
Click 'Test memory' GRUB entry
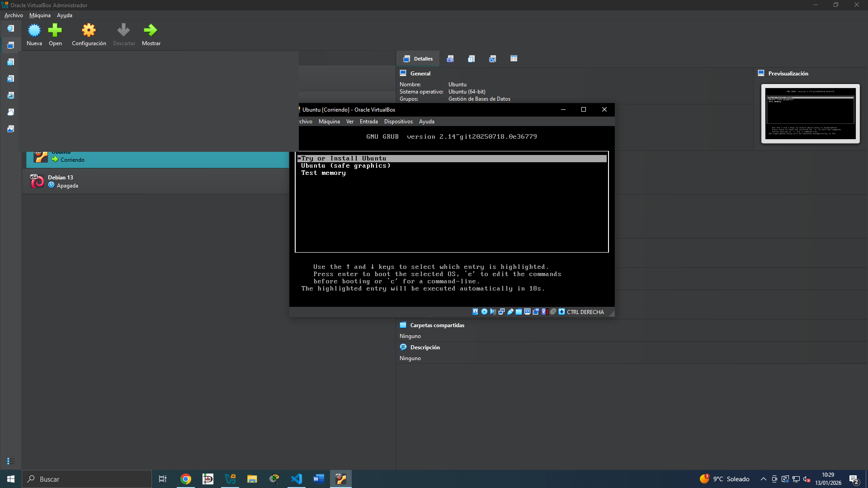click(323, 173)
